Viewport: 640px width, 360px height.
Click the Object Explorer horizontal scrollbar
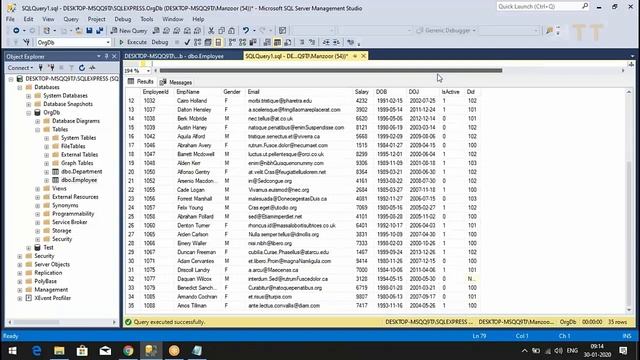(x=36, y=322)
